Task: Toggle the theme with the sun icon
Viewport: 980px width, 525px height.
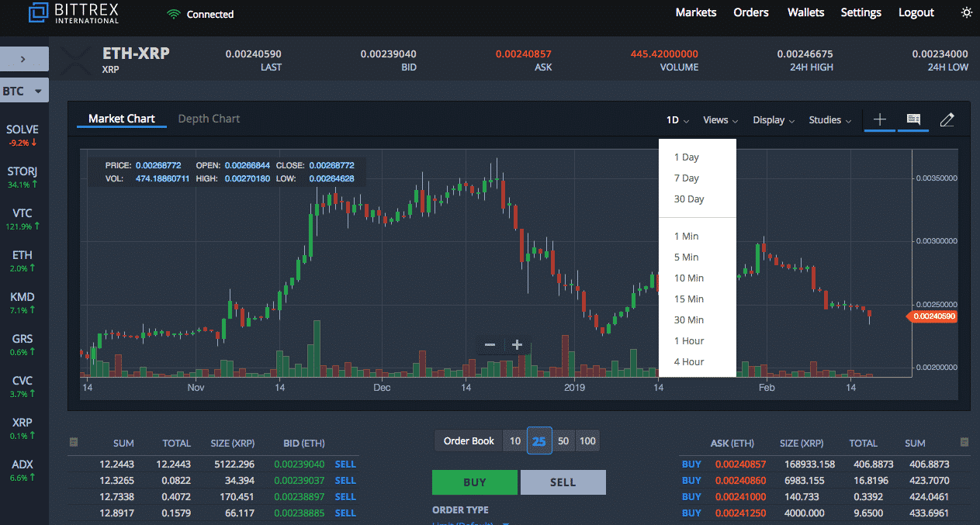Action: coord(966,12)
